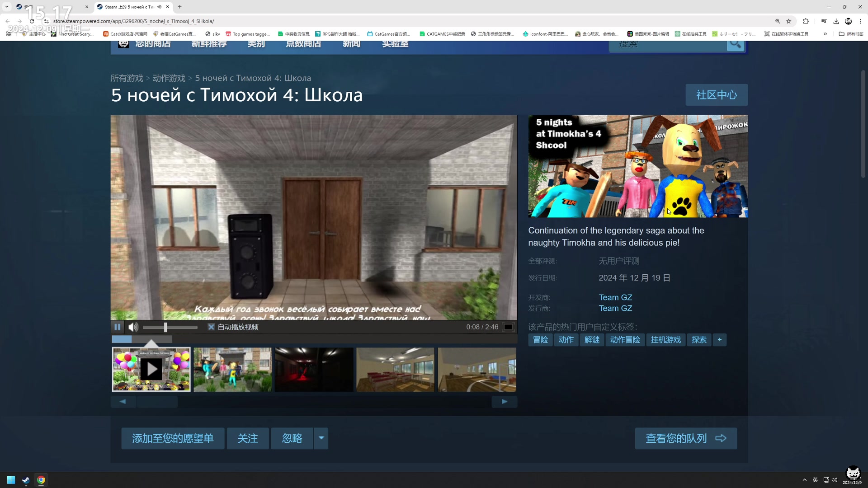The image size is (868, 488).
Task: Mute the video speaker icon
Action: [133, 327]
